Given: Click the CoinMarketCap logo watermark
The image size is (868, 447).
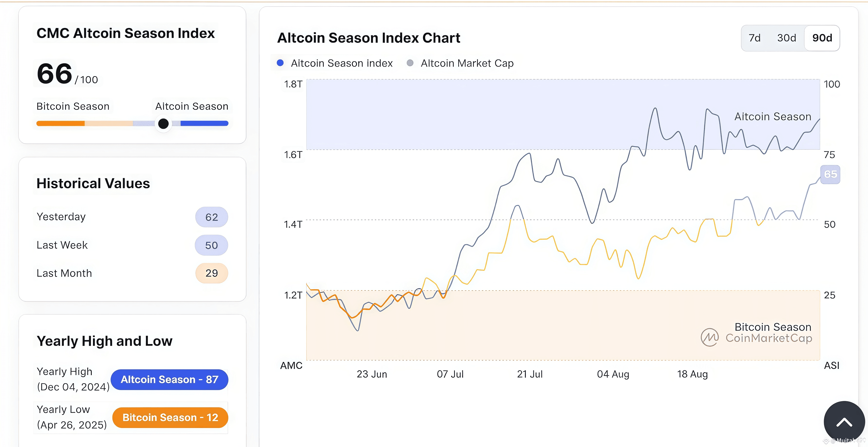Looking at the screenshot, I should click(710, 337).
